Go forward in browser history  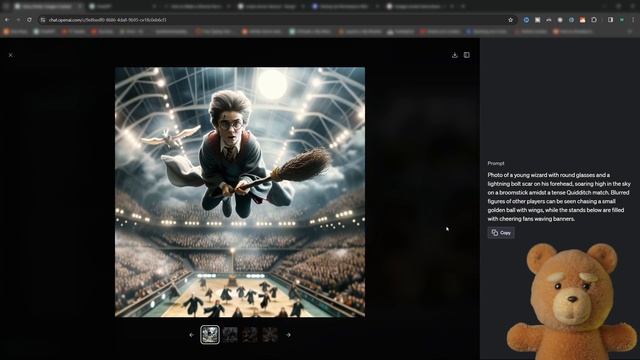(18, 20)
